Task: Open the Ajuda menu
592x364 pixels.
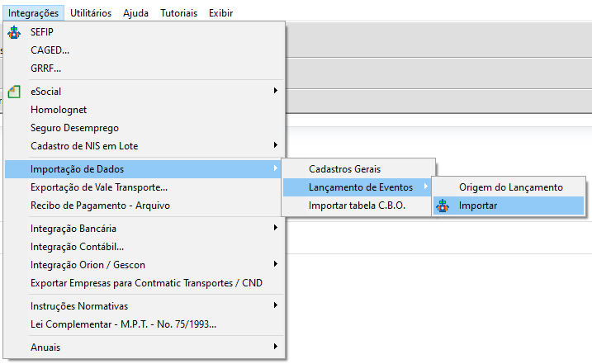Action: 135,13
